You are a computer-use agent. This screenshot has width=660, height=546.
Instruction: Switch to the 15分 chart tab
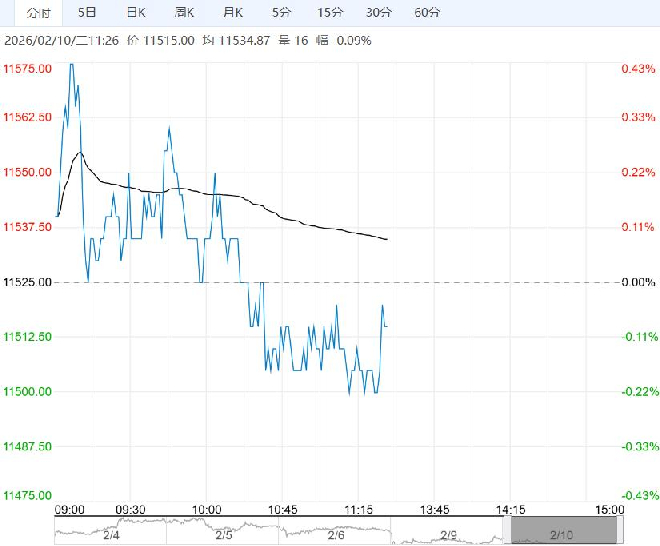point(329,13)
